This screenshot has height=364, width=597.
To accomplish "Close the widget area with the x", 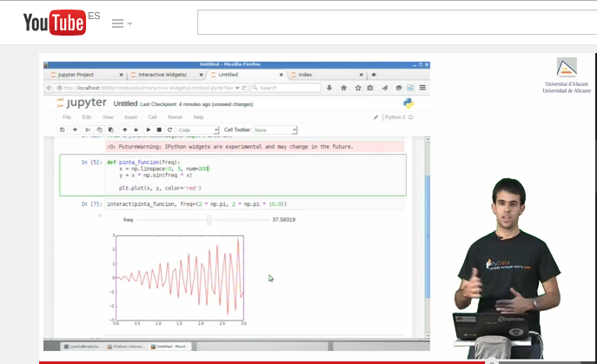I will click(x=100, y=216).
